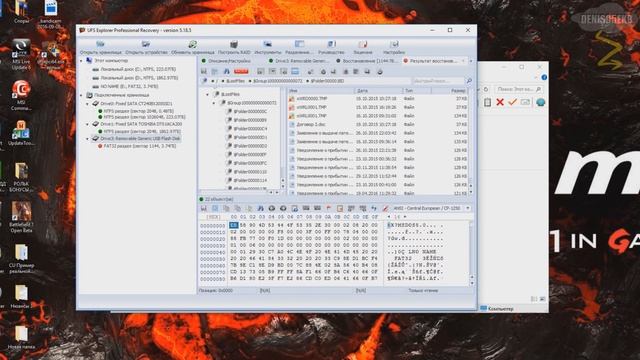This screenshot has width=640, height=360.
Task: Click the magnifier search icon beside the quick filter field
Action: pos(469,81)
